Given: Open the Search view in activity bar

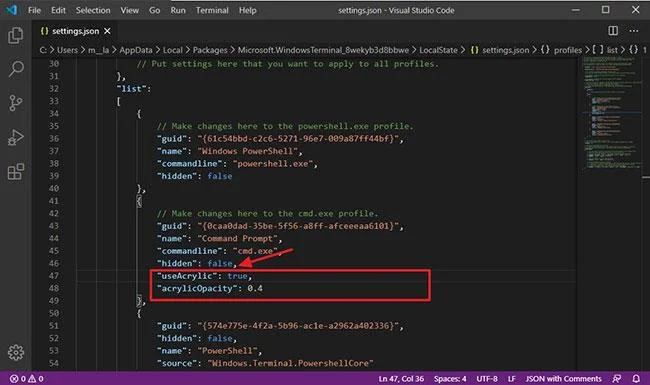Looking at the screenshot, I should (x=16, y=69).
